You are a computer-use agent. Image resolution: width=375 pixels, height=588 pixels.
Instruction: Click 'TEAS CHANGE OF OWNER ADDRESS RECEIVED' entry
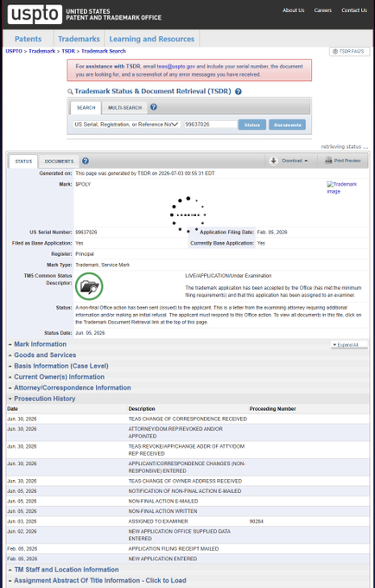(x=185, y=481)
